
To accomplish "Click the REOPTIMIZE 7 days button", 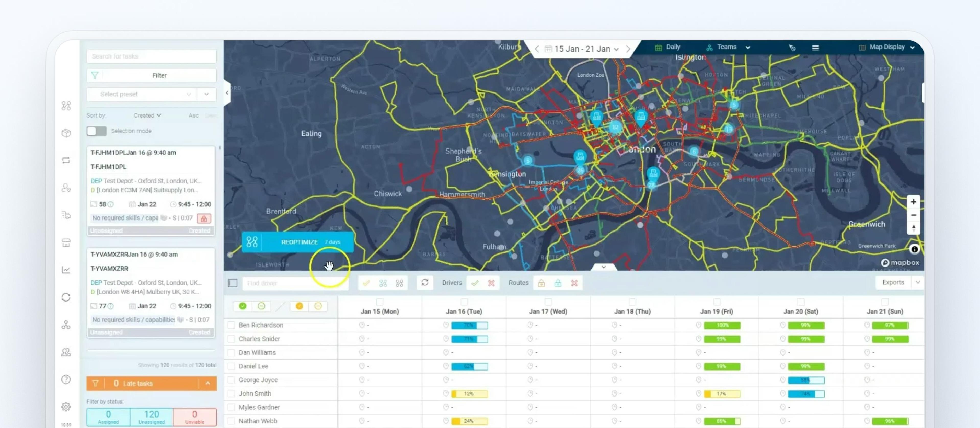I will click(298, 242).
